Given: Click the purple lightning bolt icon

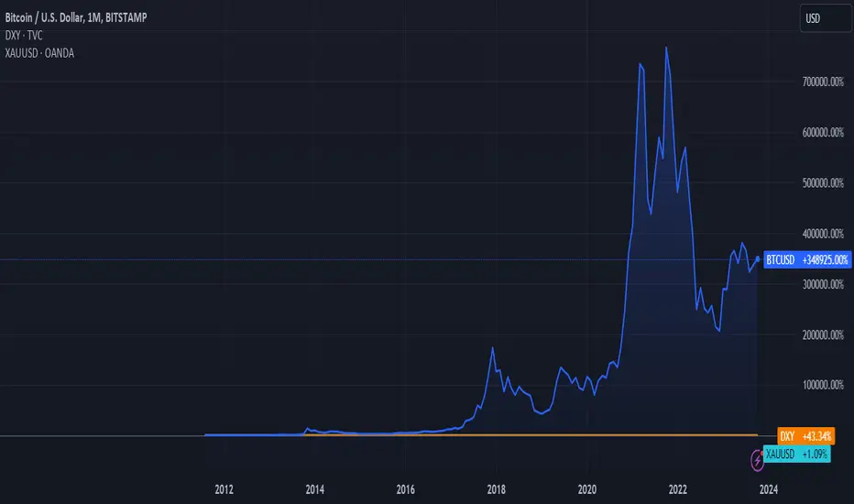Looking at the screenshot, I should 757,460.
